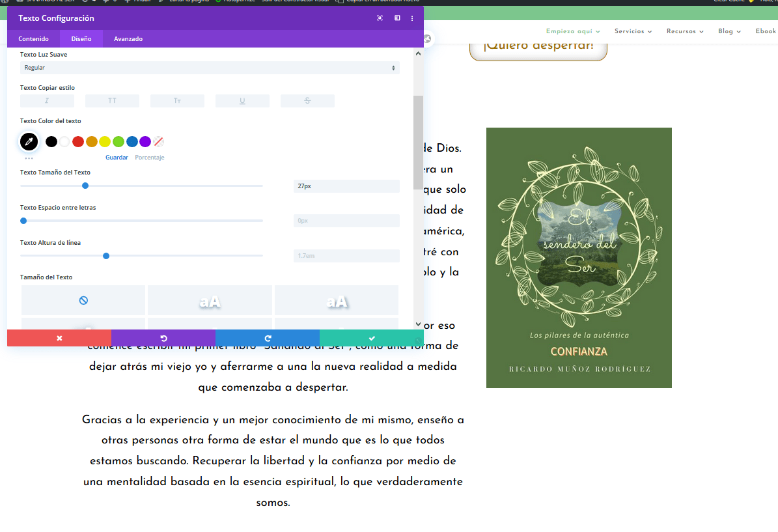778x532 pixels.
Task: Discard changes with the red X button
Action: pyautogui.click(x=59, y=338)
